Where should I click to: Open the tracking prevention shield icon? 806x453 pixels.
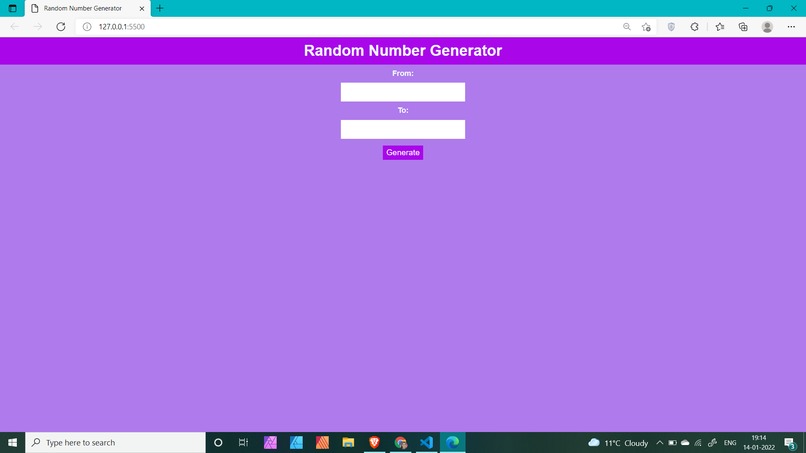point(671,27)
